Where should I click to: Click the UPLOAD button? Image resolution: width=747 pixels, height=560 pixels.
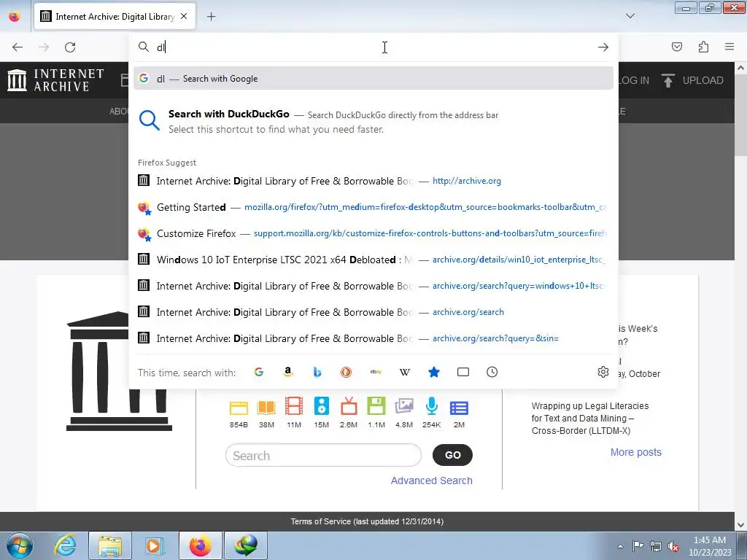point(692,80)
